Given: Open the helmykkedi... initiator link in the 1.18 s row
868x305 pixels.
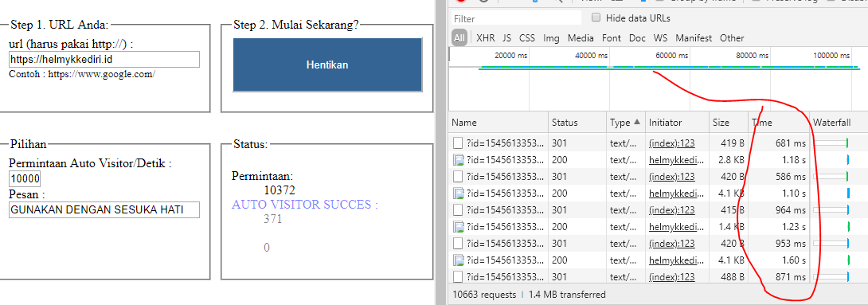Looking at the screenshot, I should (x=677, y=160).
